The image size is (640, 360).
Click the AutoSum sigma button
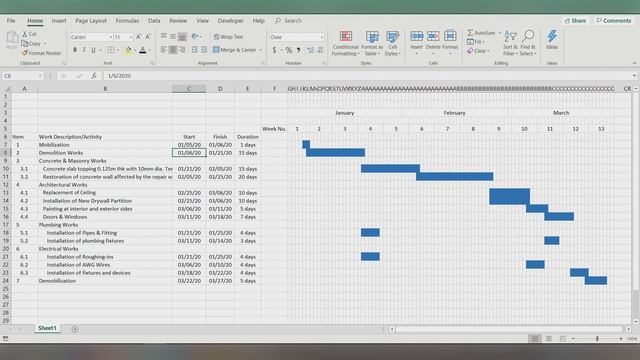pos(481,33)
